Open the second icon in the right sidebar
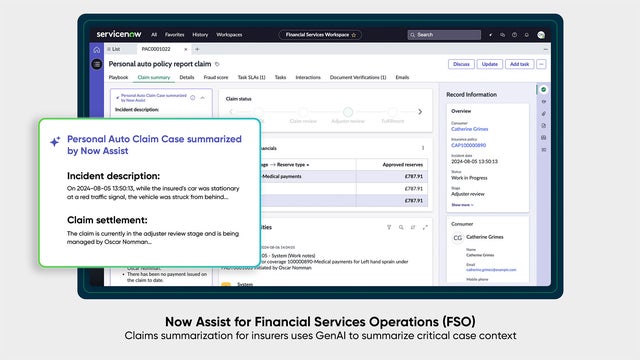 [x=543, y=102]
